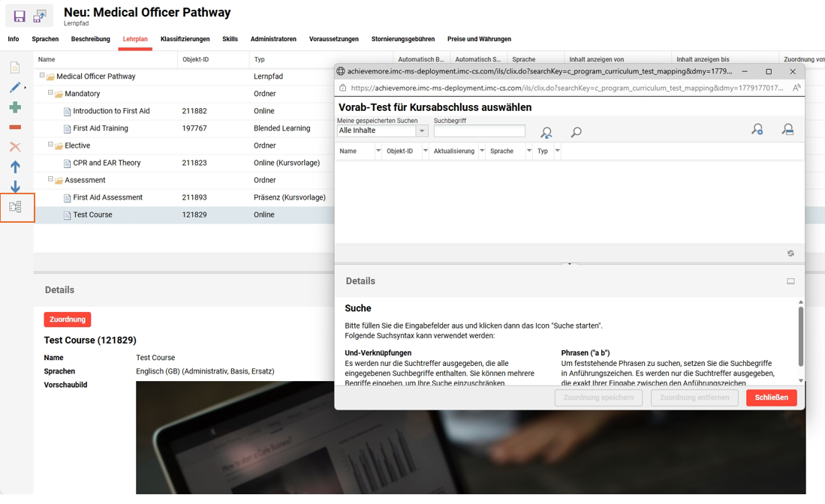The width and height of the screenshot is (825, 504).
Task: Click the popup address bar URL
Action: [x=568, y=88]
